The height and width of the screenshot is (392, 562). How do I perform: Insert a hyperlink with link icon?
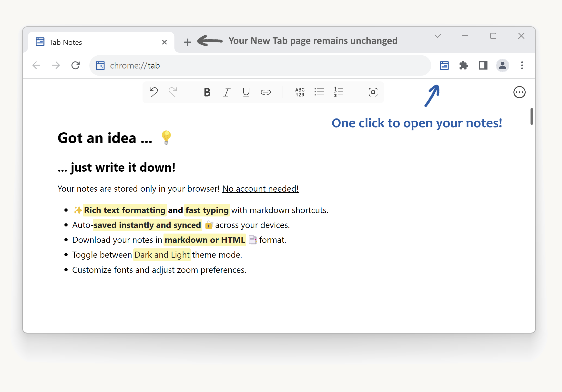point(266,92)
